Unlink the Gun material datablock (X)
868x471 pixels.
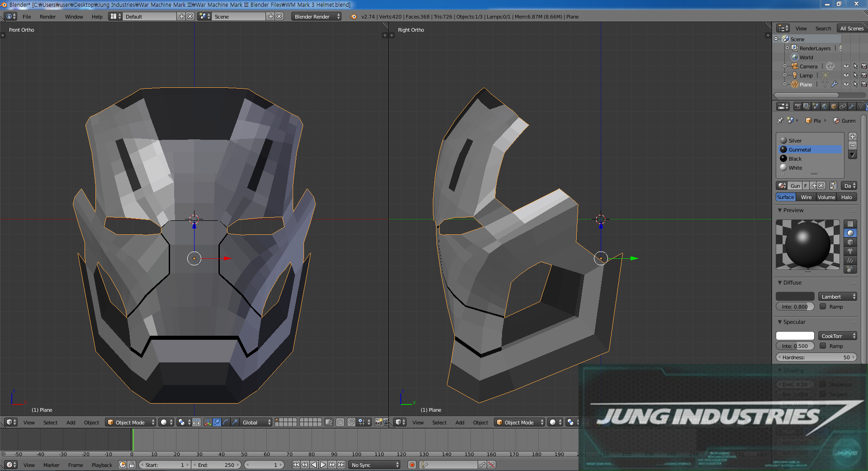(x=821, y=186)
